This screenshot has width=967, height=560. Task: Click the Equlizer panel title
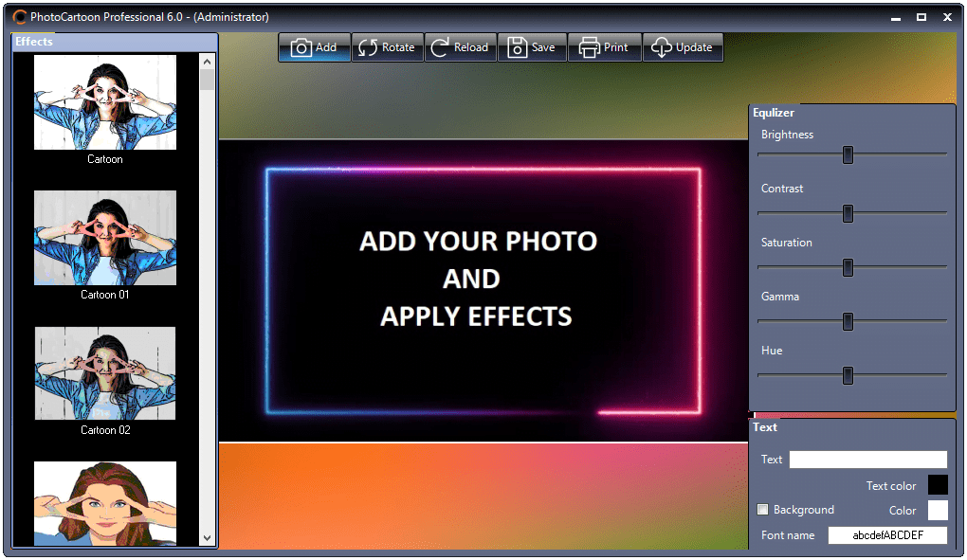[x=774, y=113]
